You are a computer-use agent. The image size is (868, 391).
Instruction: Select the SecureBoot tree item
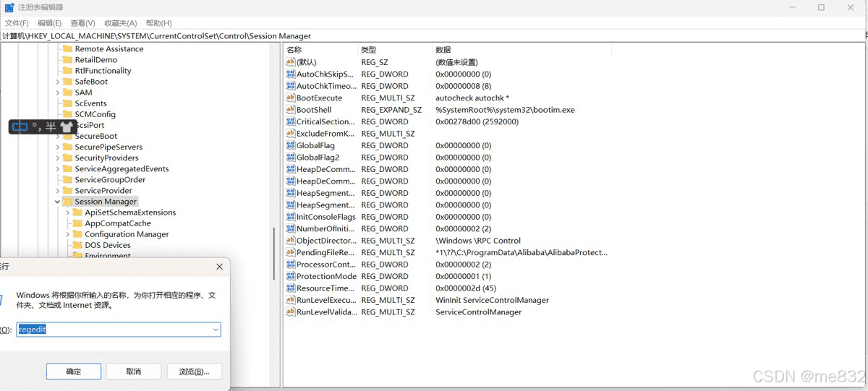point(96,136)
